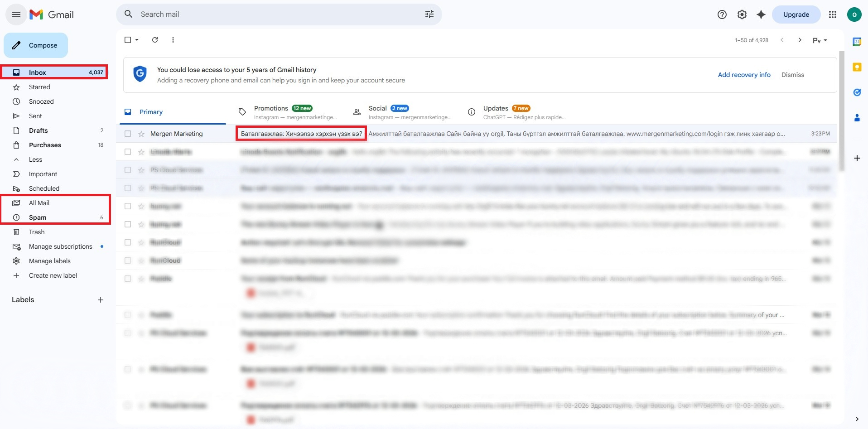Image resolution: width=868 pixels, height=429 pixels.
Task: Click the refresh mail icon
Action: click(155, 40)
